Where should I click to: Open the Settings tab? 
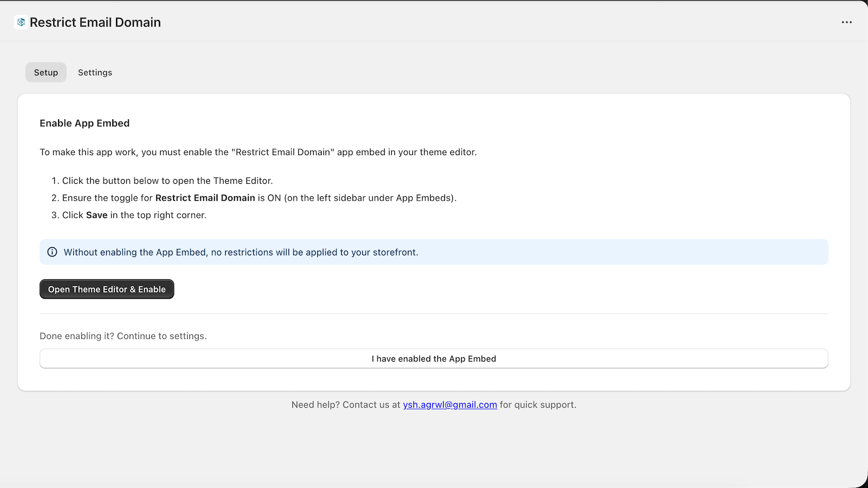coord(95,73)
